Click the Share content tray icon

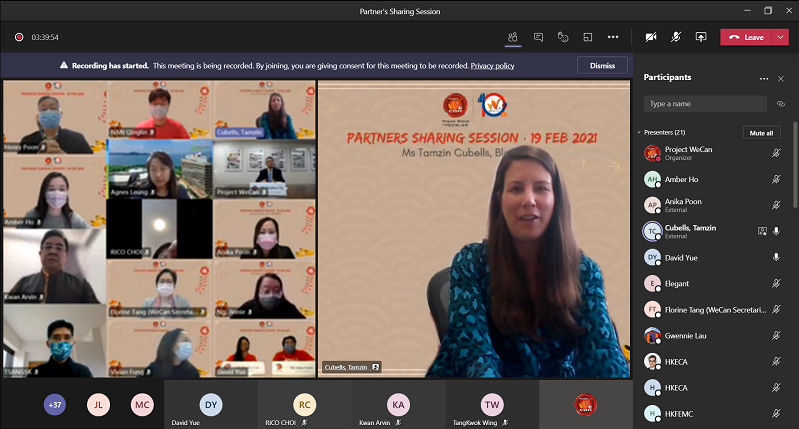click(x=701, y=37)
